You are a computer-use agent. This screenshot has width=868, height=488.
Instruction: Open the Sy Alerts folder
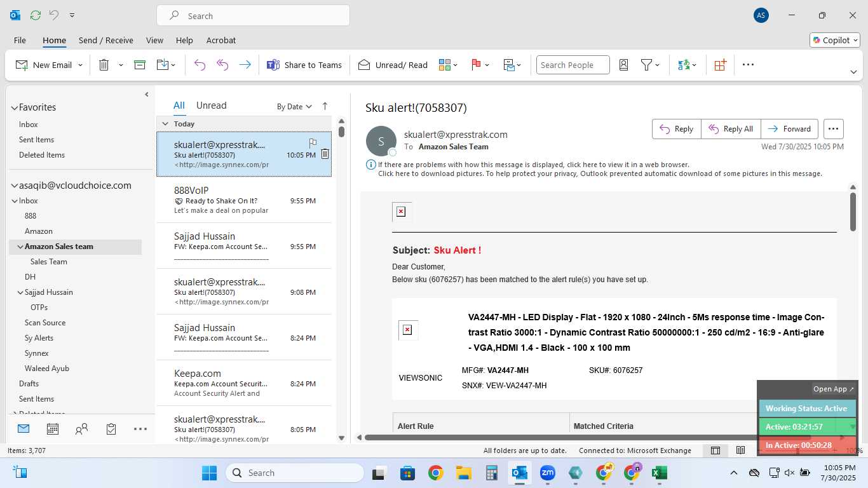[x=39, y=338]
